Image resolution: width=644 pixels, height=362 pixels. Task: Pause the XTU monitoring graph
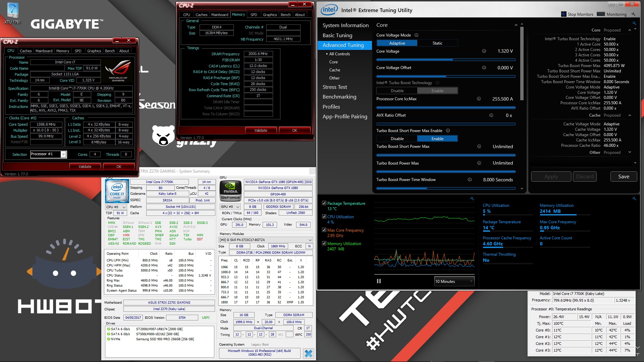pyautogui.click(x=379, y=281)
